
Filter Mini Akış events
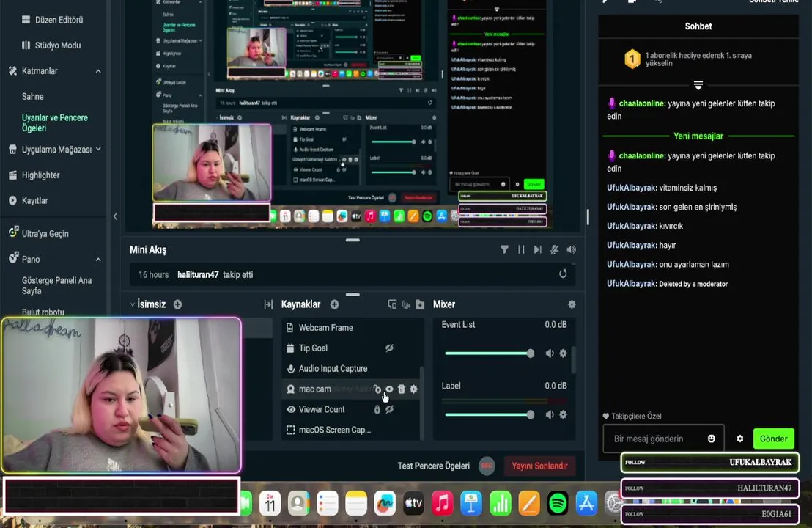(x=504, y=249)
